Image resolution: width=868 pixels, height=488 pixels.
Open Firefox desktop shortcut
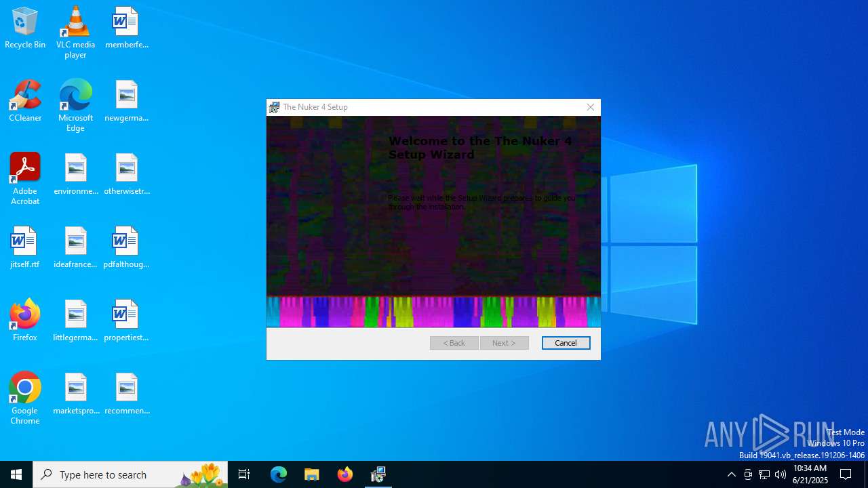click(x=25, y=321)
